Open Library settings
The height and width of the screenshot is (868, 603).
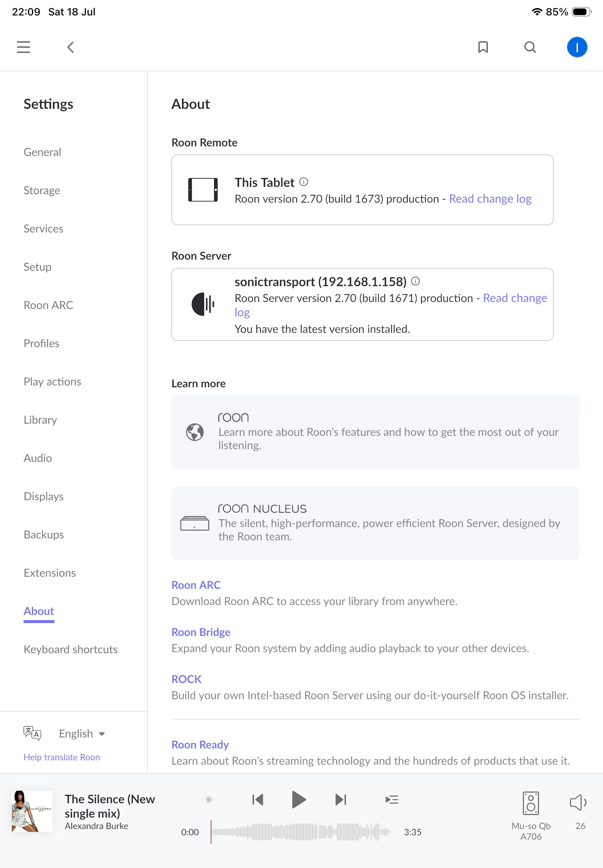coord(40,419)
